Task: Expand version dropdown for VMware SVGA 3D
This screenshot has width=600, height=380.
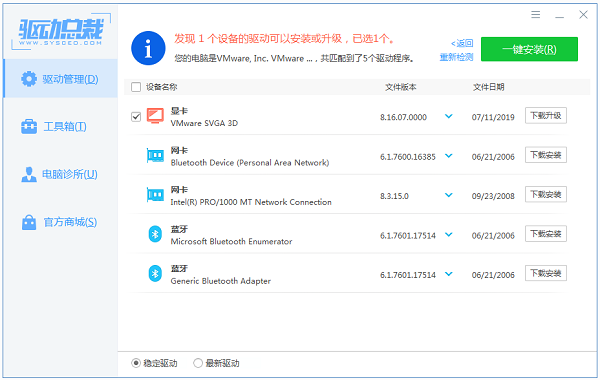Action: [449, 116]
